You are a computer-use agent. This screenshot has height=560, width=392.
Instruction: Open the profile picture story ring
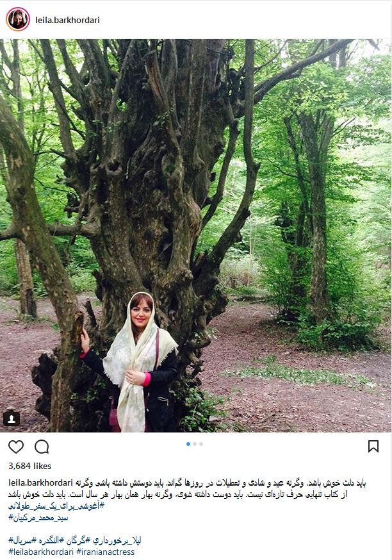18,19
